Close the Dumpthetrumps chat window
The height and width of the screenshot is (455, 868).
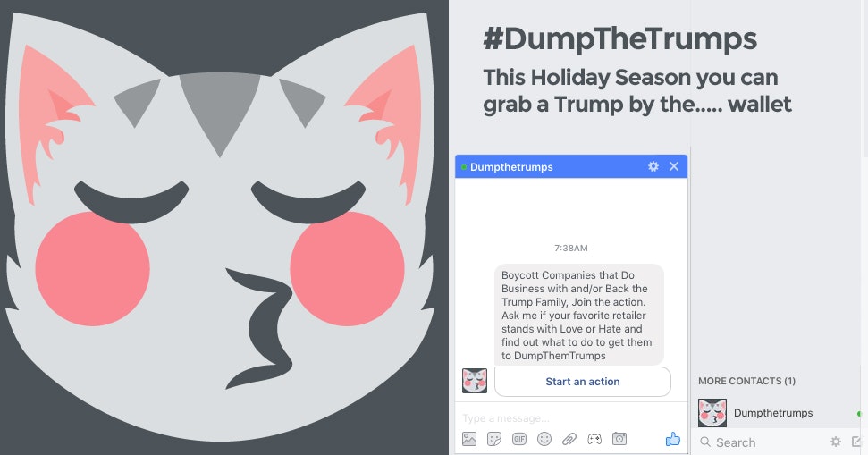[674, 166]
